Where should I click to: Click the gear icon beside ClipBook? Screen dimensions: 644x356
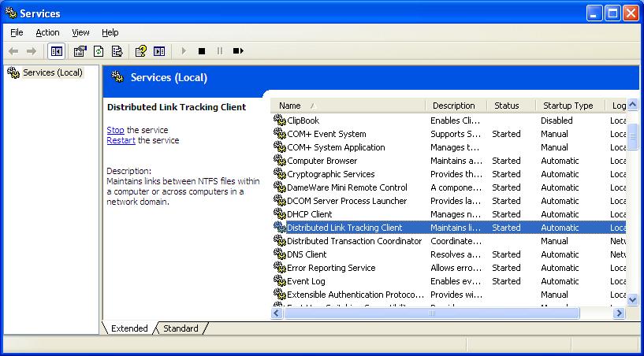(280, 121)
